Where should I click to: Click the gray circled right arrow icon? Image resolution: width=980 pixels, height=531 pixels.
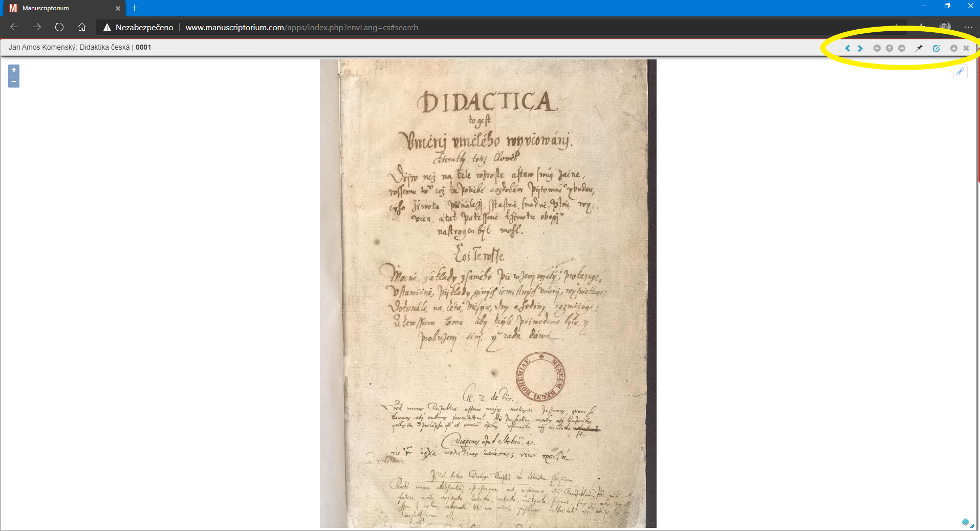pos(902,48)
